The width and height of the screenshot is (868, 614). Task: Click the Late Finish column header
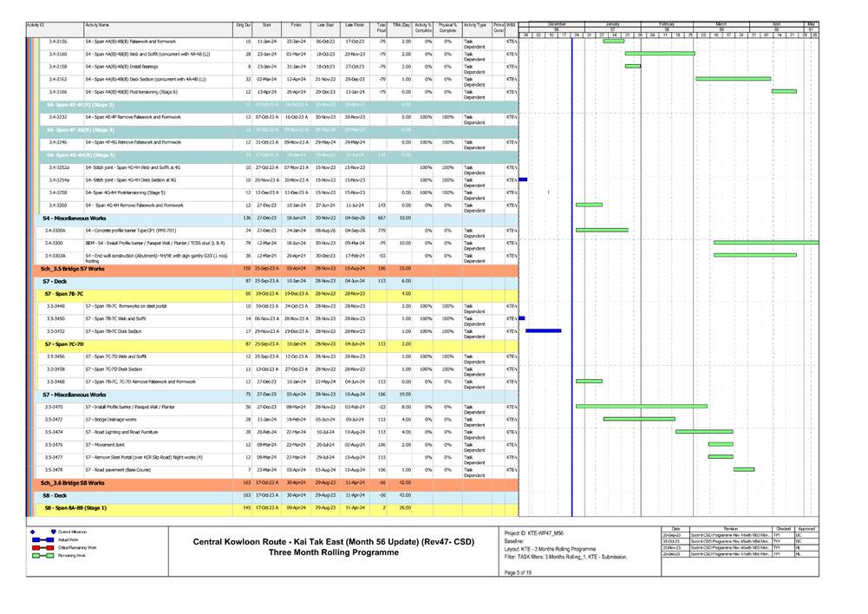click(354, 27)
